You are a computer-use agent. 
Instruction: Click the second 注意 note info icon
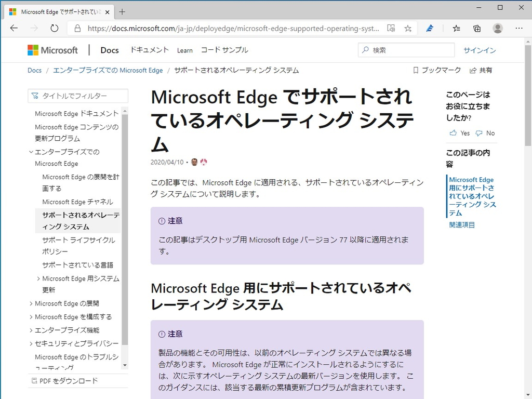(x=162, y=334)
